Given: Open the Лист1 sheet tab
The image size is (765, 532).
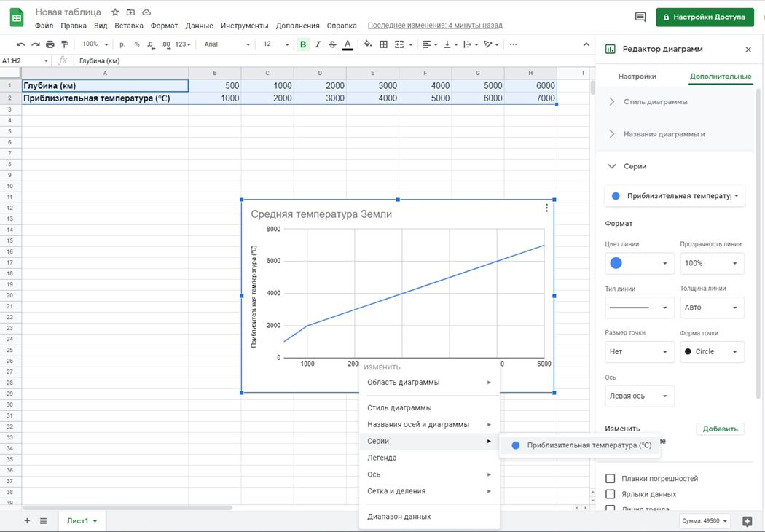Looking at the screenshot, I should 82,521.
